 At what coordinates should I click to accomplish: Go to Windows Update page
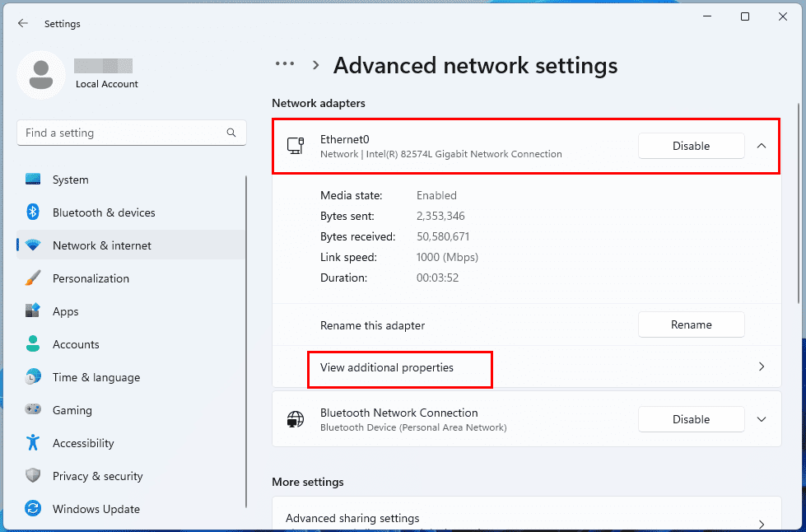131,508
